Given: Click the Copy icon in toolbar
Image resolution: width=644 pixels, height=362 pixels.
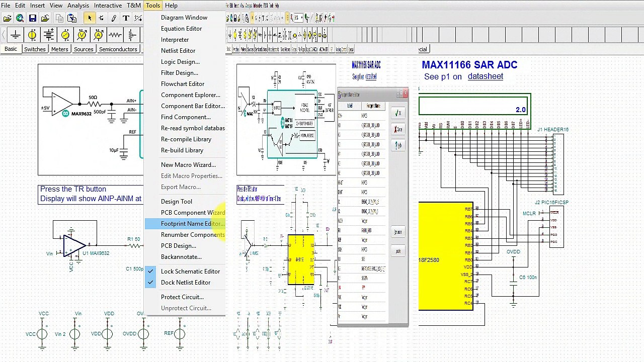Looking at the screenshot, I should click(x=59, y=18).
